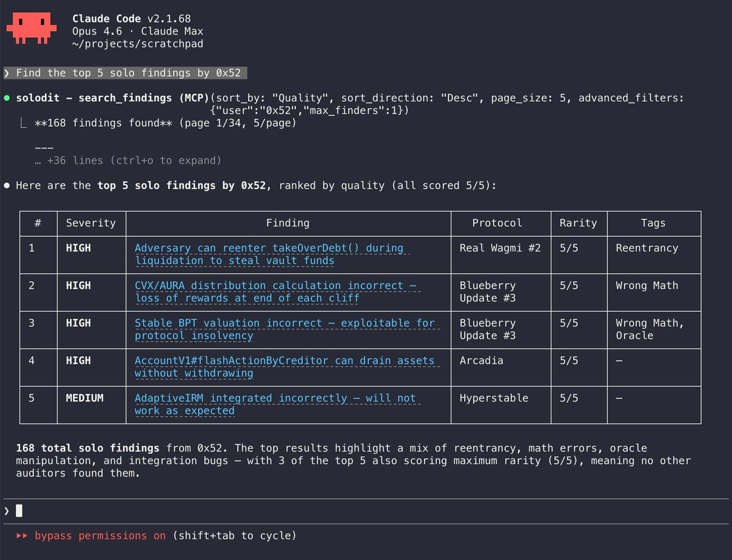Click the 'Opus 4.6 · Claude Max' model line
The width and height of the screenshot is (732, 560).
pos(138,32)
